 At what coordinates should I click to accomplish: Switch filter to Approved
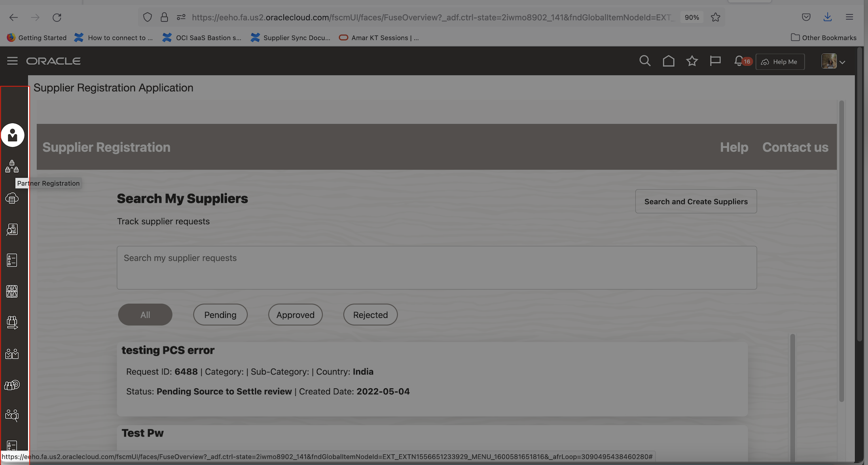pos(295,314)
